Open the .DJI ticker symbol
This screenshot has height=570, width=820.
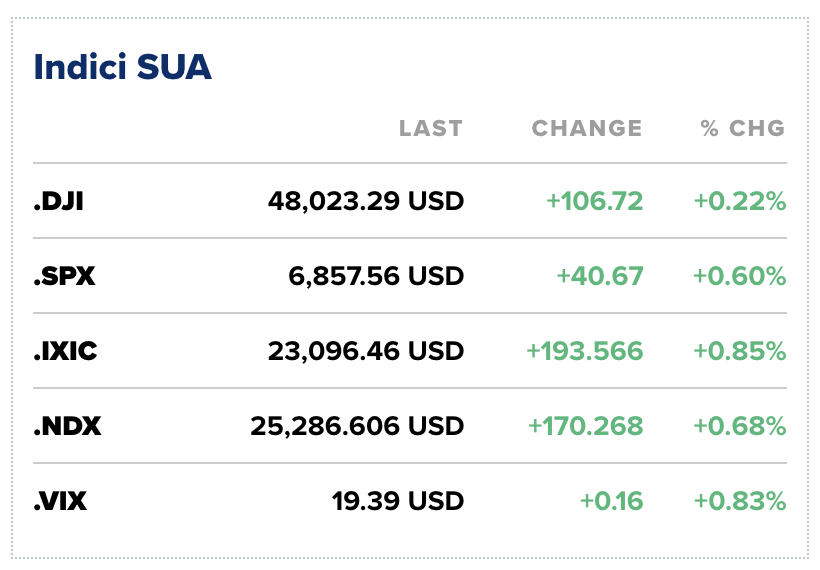tap(59, 202)
